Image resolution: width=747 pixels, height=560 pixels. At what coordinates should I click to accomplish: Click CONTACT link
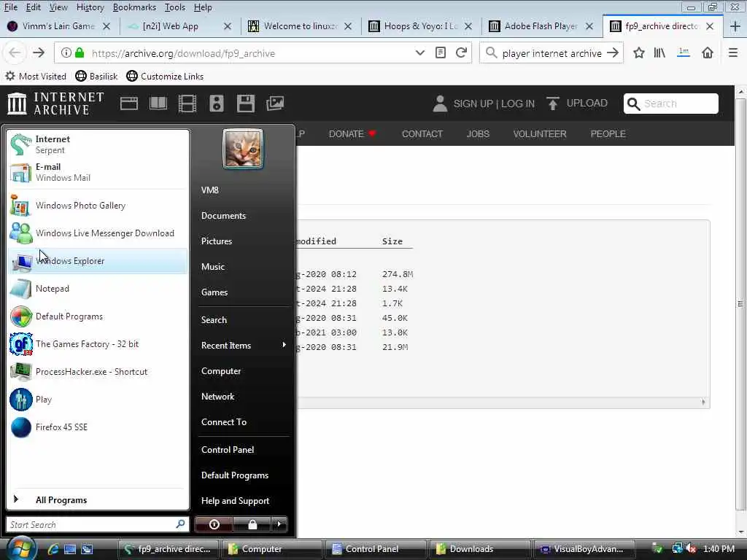(x=422, y=134)
